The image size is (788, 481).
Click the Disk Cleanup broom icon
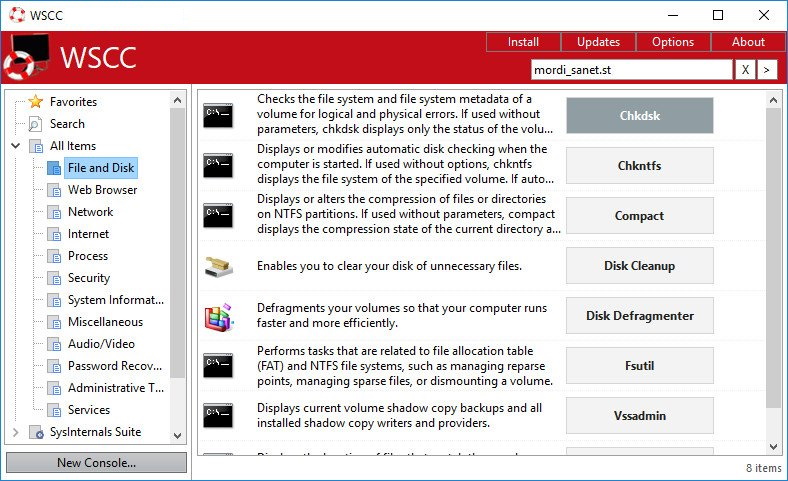point(219,266)
